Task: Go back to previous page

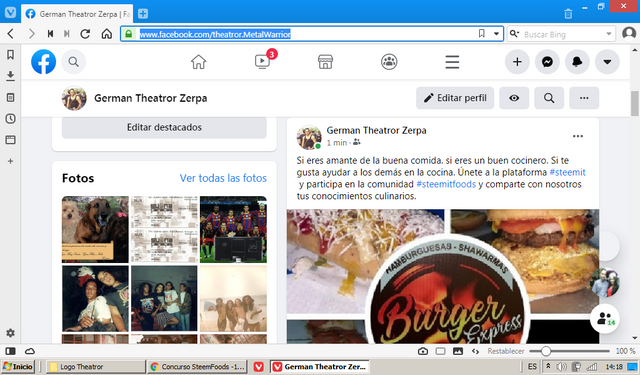Action: coord(11,34)
